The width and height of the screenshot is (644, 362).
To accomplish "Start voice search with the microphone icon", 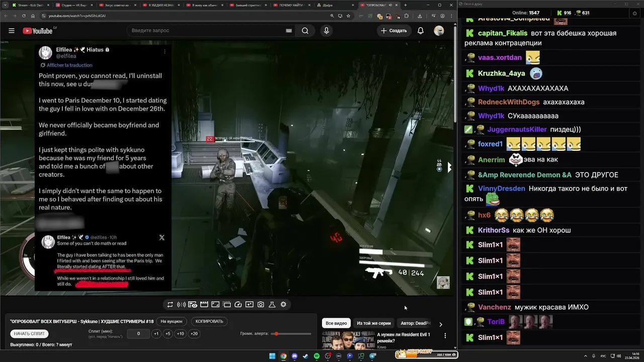I will (x=327, y=31).
